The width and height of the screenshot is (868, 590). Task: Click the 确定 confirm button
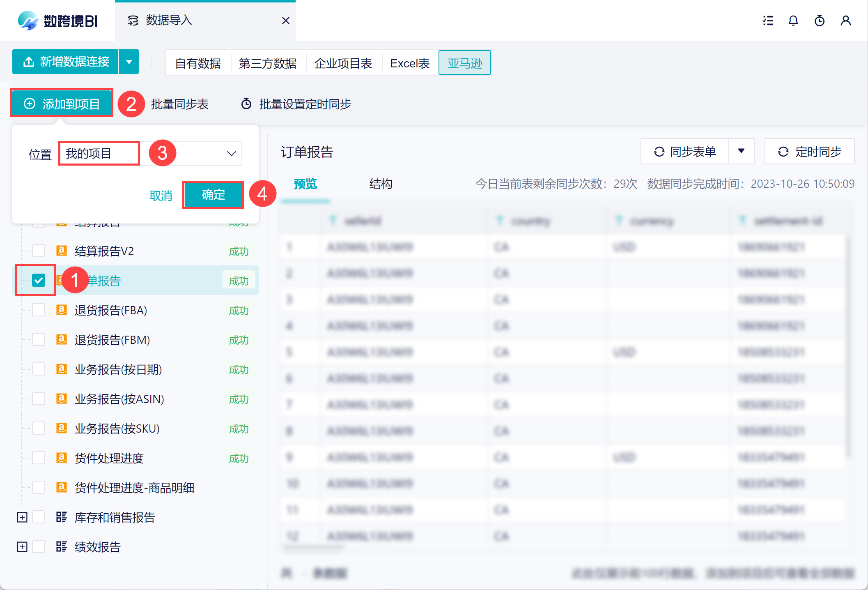[x=213, y=195]
